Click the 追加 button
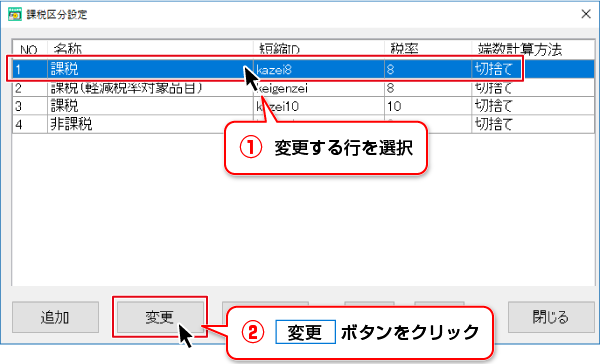The height and width of the screenshot is (364, 600). [x=55, y=317]
